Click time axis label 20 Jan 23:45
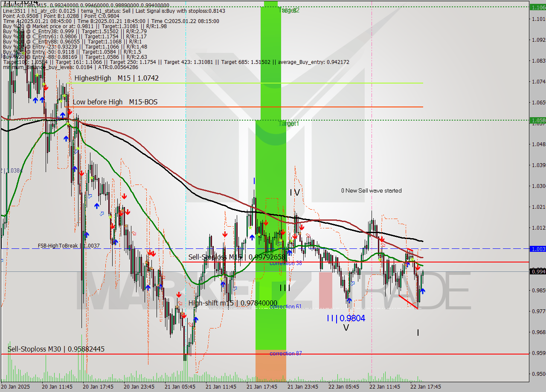Screen dimensions: 546x392 [x=139, y=387]
